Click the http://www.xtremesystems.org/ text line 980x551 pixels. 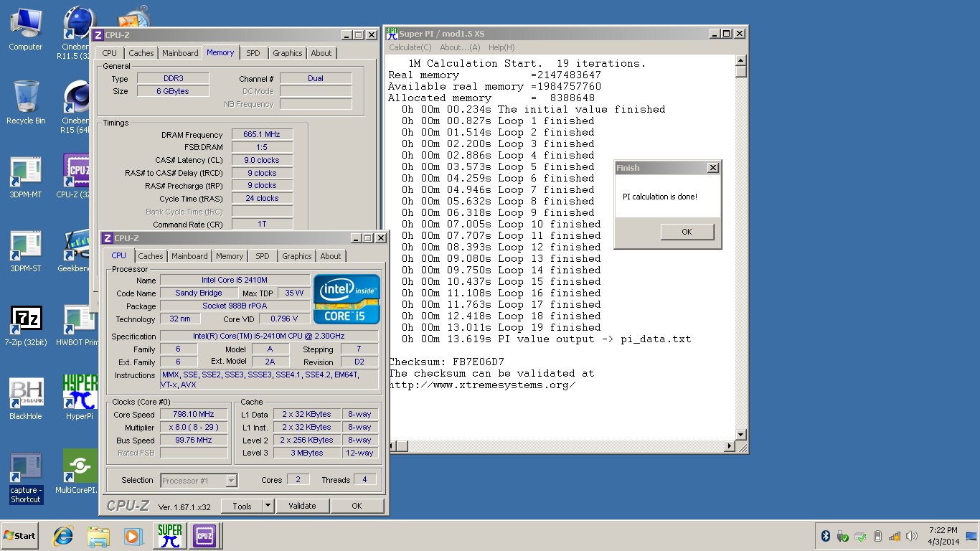click(482, 385)
